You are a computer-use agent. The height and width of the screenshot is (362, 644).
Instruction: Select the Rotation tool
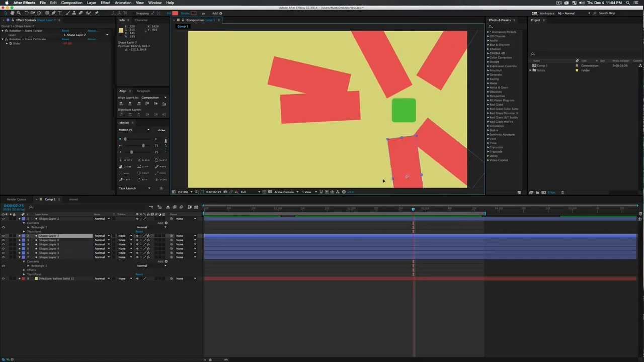click(27, 13)
